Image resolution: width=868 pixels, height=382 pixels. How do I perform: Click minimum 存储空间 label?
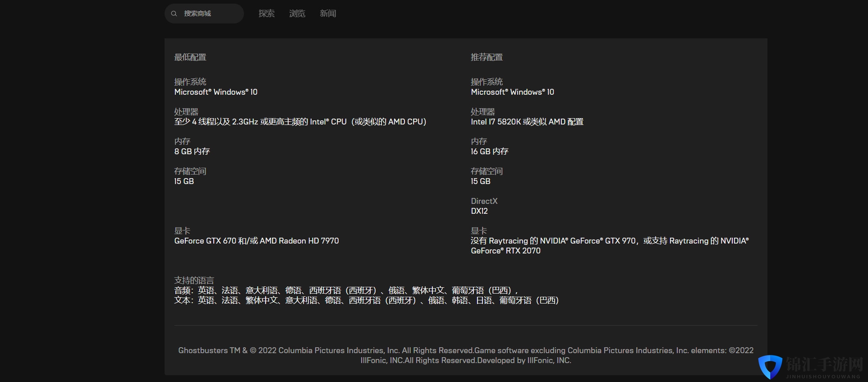click(190, 171)
